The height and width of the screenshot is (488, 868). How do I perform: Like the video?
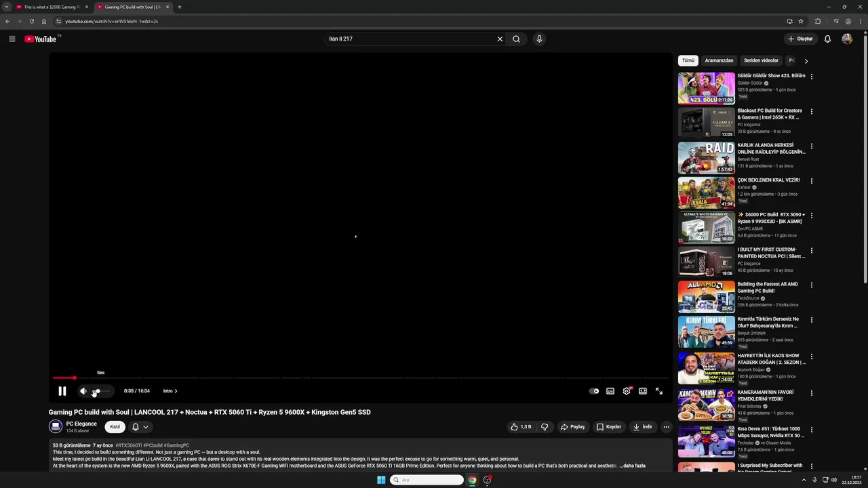pos(521,427)
